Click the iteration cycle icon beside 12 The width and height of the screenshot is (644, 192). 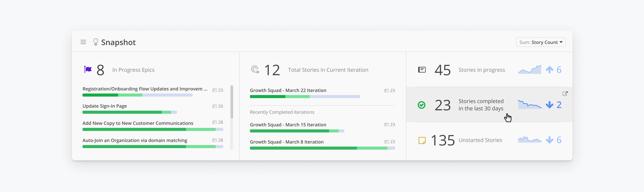pos(255,69)
